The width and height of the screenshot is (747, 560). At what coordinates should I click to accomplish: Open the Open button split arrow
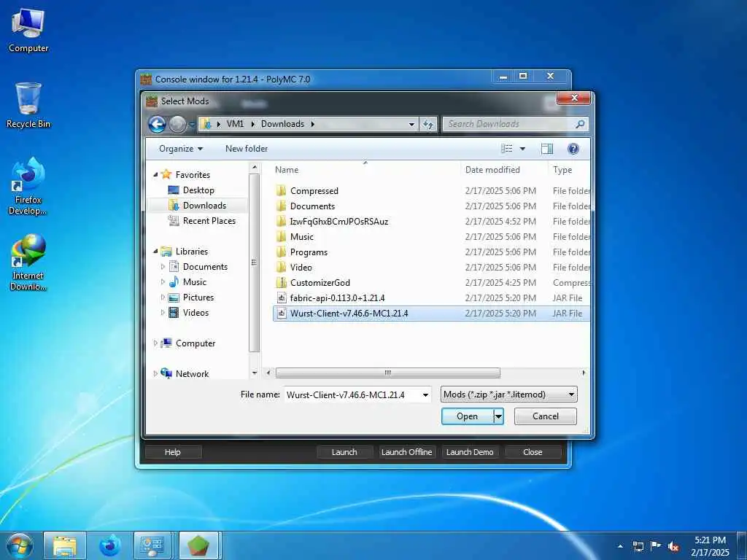(x=498, y=416)
